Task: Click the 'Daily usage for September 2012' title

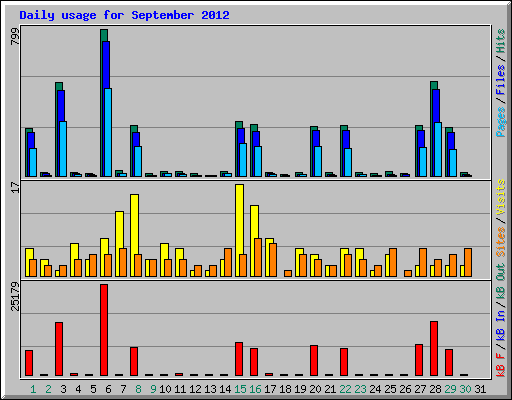Action: pyautogui.click(x=124, y=15)
